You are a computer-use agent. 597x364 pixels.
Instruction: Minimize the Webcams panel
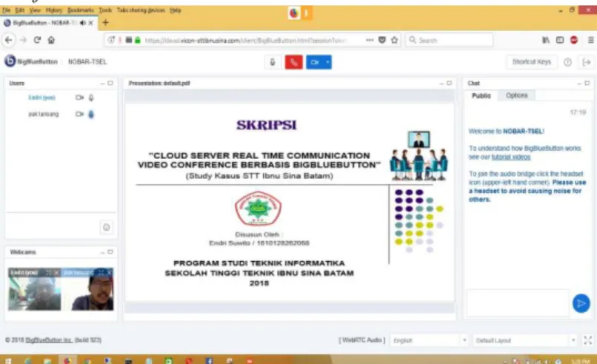[x=102, y=252]
